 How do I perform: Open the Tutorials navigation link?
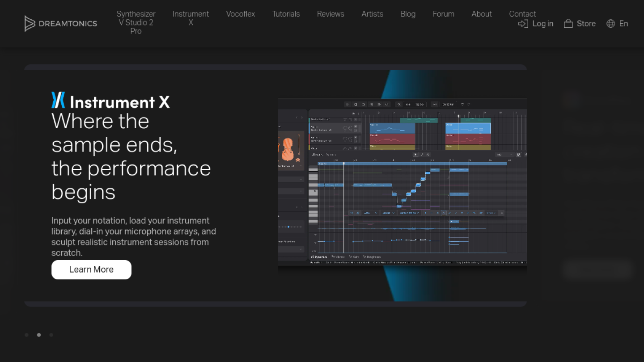pyautogui.click(x=286, y=14)
